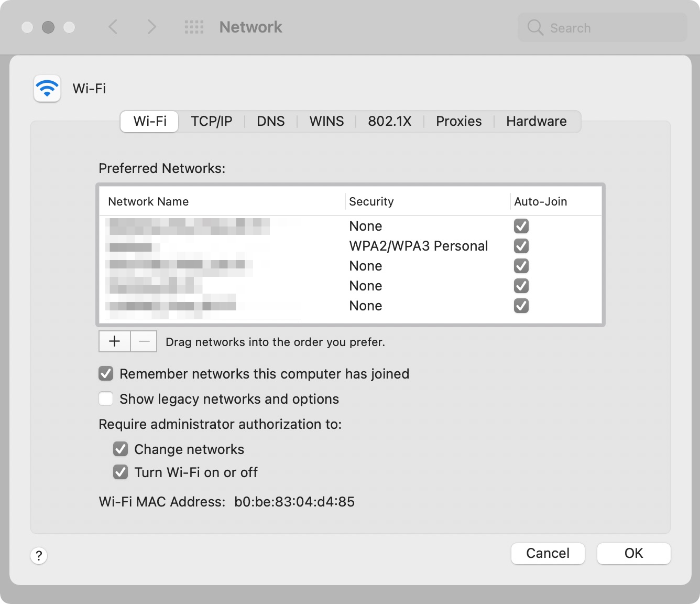Uncheck Change networks admin requirement

pyautogui.click(x=121, y=449)
